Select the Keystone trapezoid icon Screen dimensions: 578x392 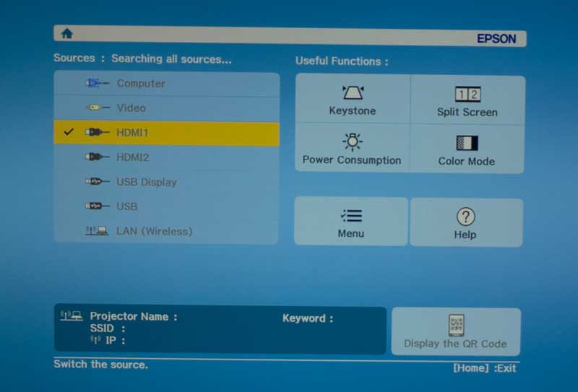point(353,93)
